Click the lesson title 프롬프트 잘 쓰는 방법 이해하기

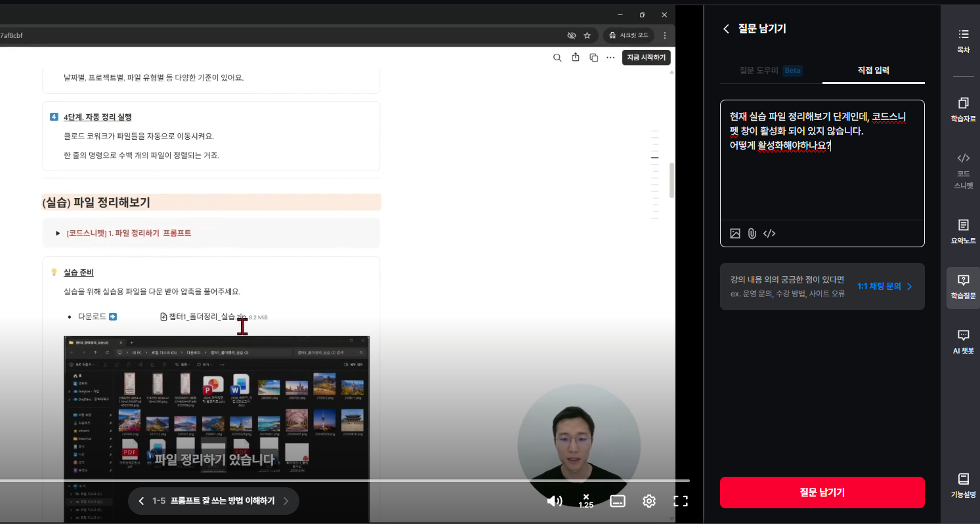pyautogui.click(x=223, y=501)
